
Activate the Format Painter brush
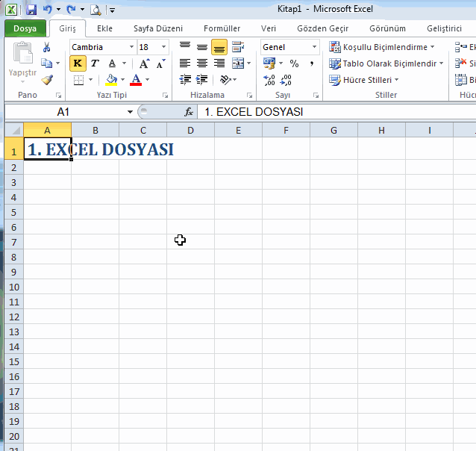point(47,80)
